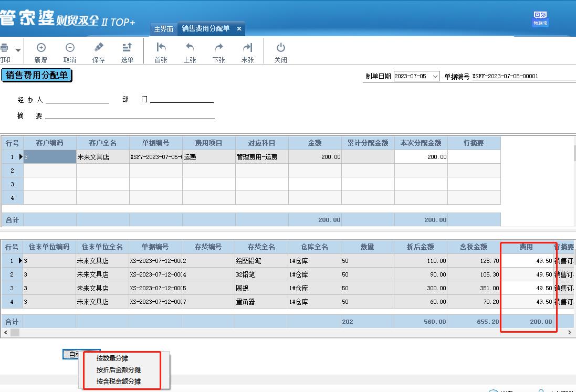The height and width of the screenshot is (392, 576).
Task: Choose 按数量分摊 from the popup menu
Action: (x=112, y=358)
